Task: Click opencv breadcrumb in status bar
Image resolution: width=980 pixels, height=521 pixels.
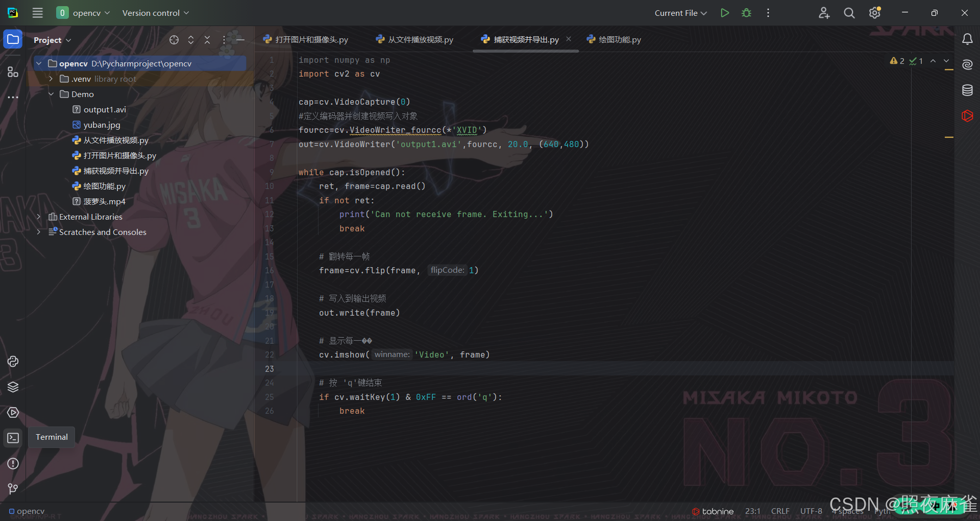Action: 27,511
